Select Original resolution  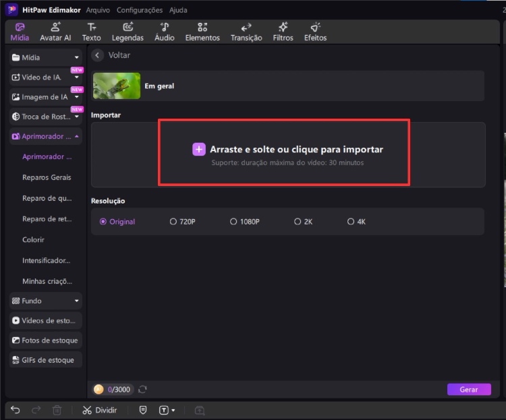point(117,222)
